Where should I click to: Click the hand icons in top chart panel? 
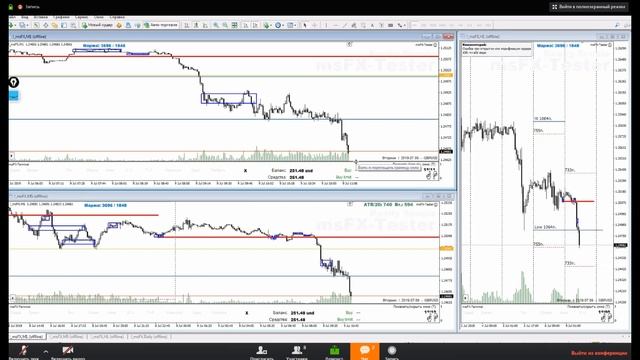[431, 176]
